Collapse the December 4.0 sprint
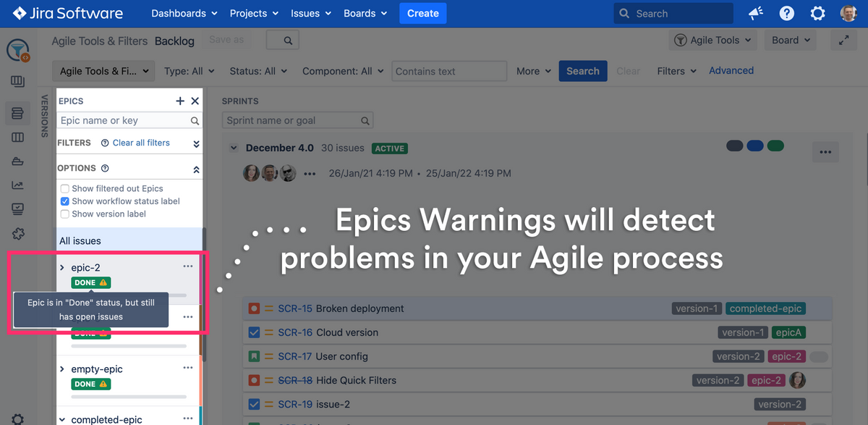 [x=234, y=148]
